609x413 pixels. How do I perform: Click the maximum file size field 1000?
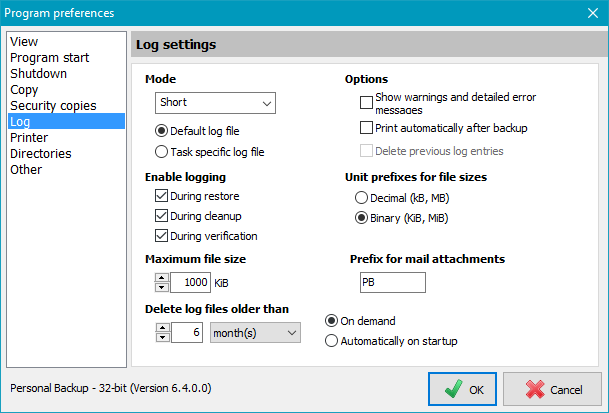point(191,282)
